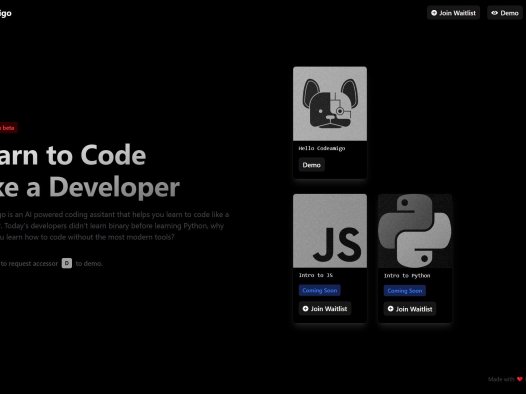
Task: Open the JS logo thumbnail
Action: point(330,231)
